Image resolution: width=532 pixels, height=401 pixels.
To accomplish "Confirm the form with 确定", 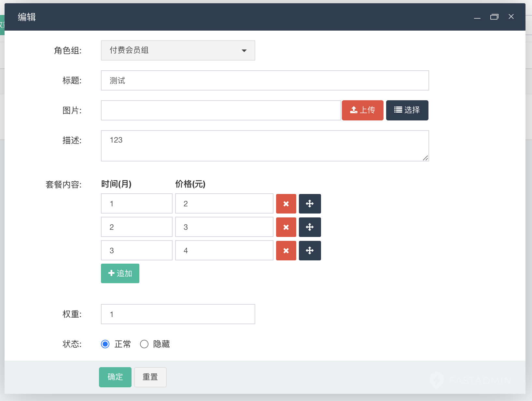I will tap(115, 377).
